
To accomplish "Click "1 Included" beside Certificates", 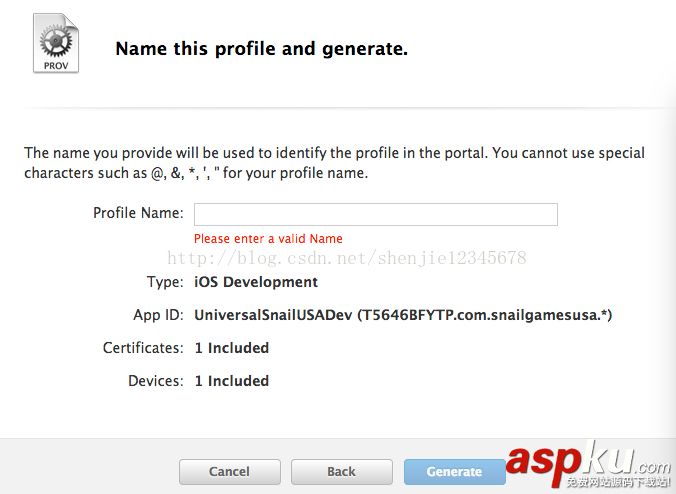I will [231, 348].
